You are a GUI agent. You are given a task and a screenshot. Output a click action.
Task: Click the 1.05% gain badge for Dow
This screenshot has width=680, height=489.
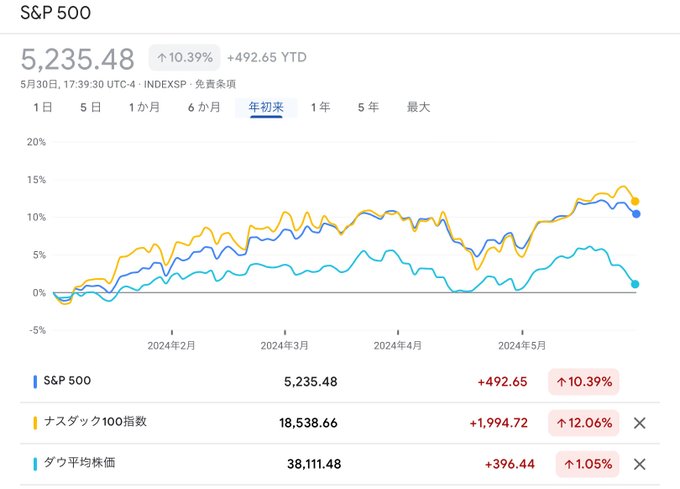(588, 464)
